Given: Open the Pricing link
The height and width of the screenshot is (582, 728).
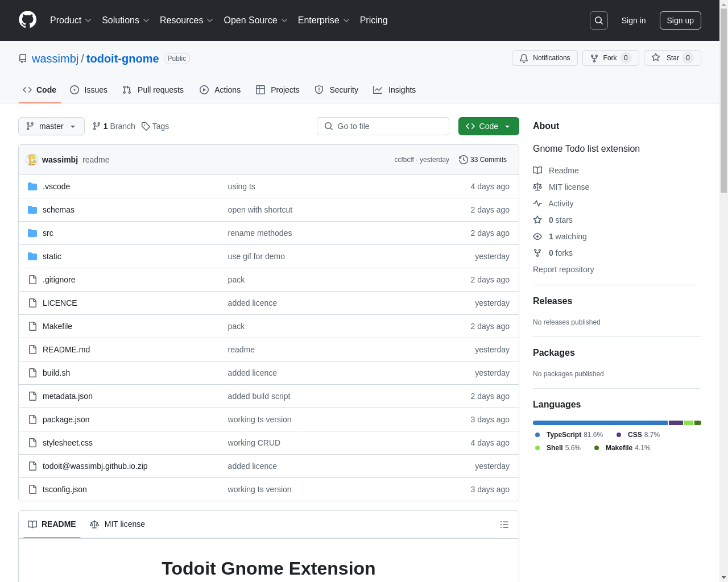Looking at the screenshot, I should (374, 20).
